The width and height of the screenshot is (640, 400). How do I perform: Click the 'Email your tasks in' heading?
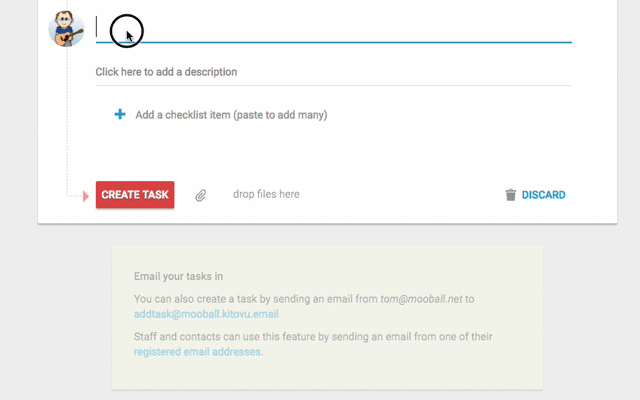click(x=178, y=276)
